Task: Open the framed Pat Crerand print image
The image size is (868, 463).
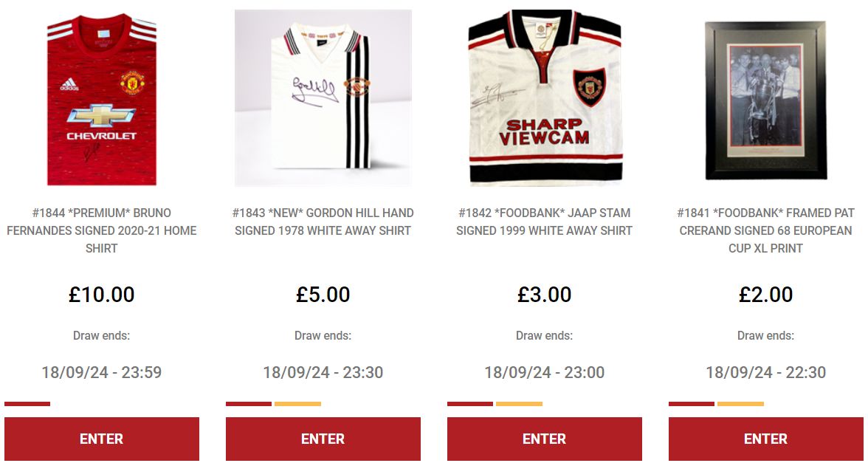Action: point(766,100)
